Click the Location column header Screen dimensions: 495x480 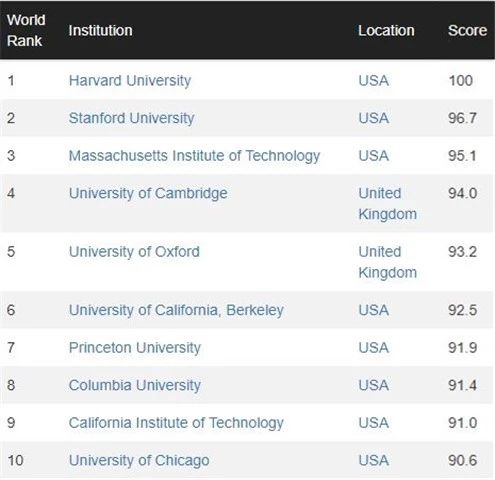(386, 31)
